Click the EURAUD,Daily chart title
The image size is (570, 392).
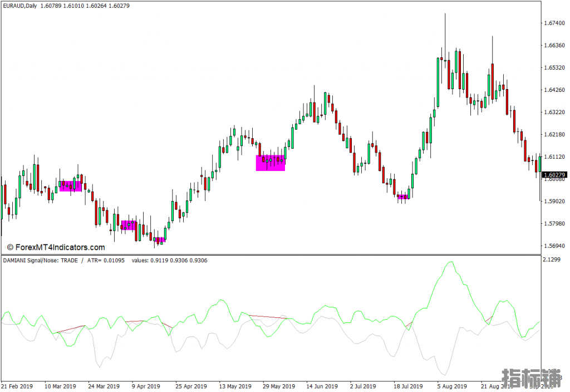(20, 6)
